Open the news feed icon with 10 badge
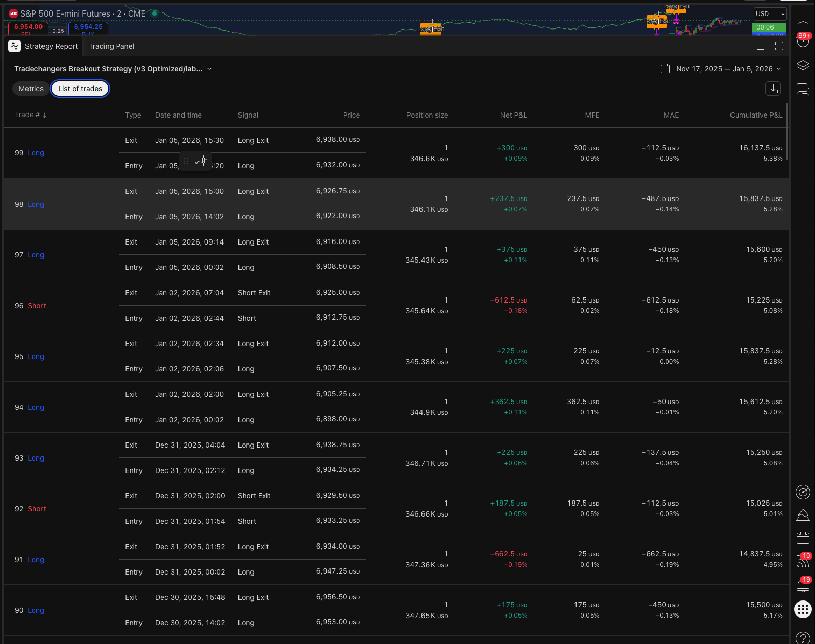The height and width of the screenshot is (644, 815). [x=803, y=561]
